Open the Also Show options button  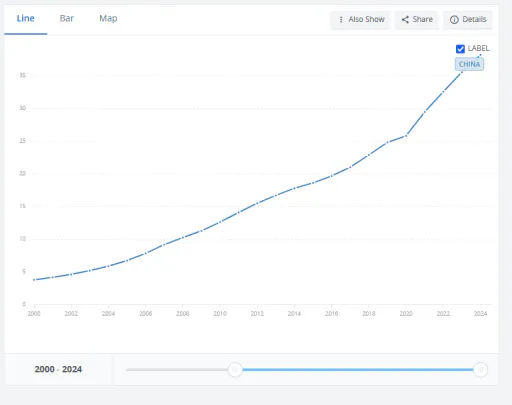pyautogui.click(x=360, y=20)
